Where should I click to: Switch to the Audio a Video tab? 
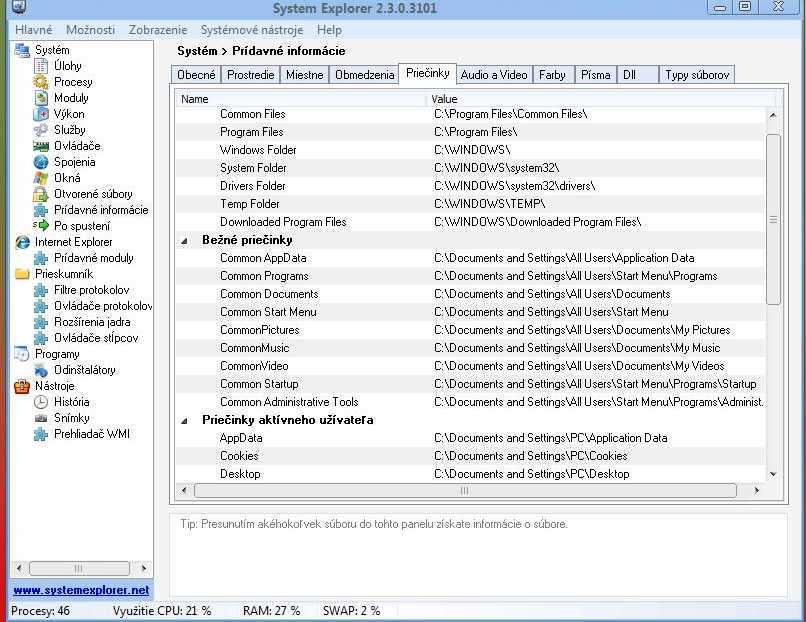point(493,75)
